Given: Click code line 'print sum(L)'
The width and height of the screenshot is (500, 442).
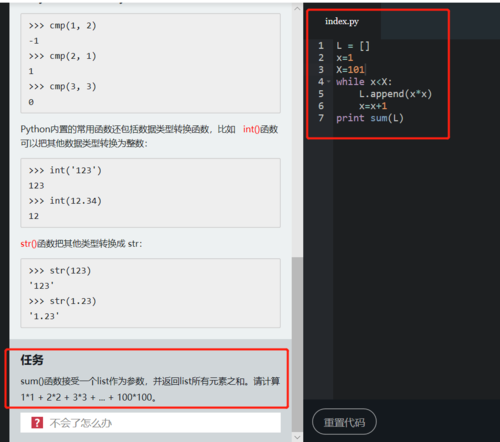Looking at the screenshot, I should click(370, 118).
